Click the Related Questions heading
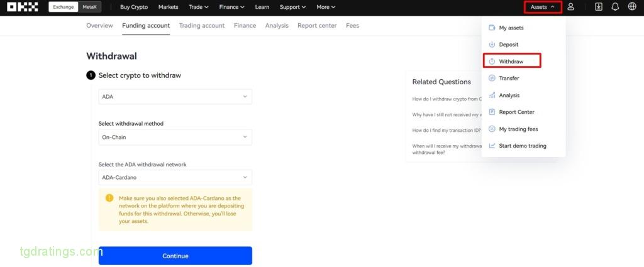Screen dimensions: 644x267 [x=441, y=82]
